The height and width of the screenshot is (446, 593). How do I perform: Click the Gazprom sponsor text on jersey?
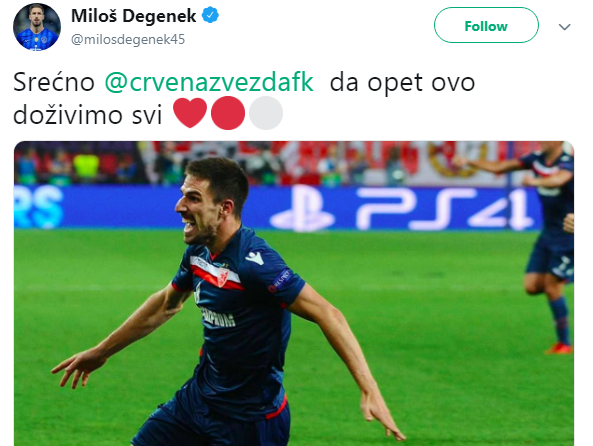217,317
